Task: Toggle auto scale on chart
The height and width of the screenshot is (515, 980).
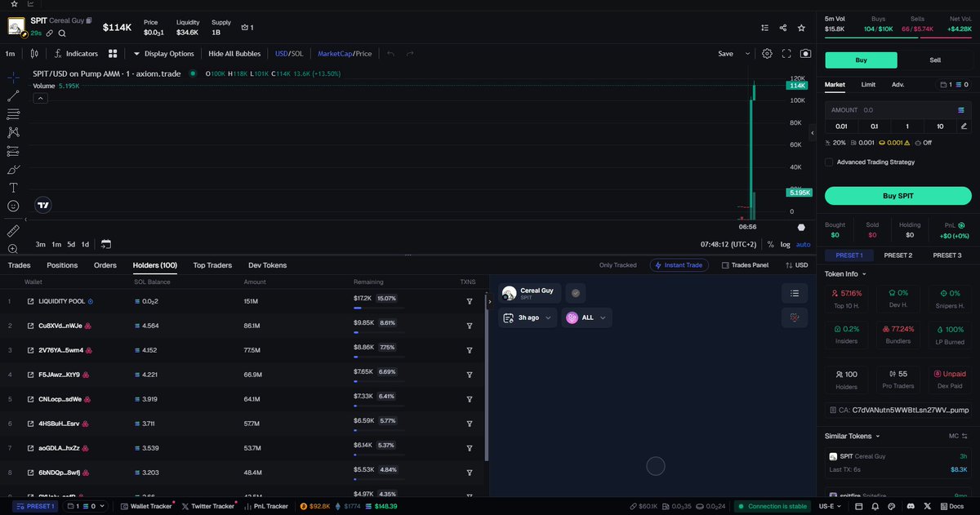Action: (x=804, y=244)
